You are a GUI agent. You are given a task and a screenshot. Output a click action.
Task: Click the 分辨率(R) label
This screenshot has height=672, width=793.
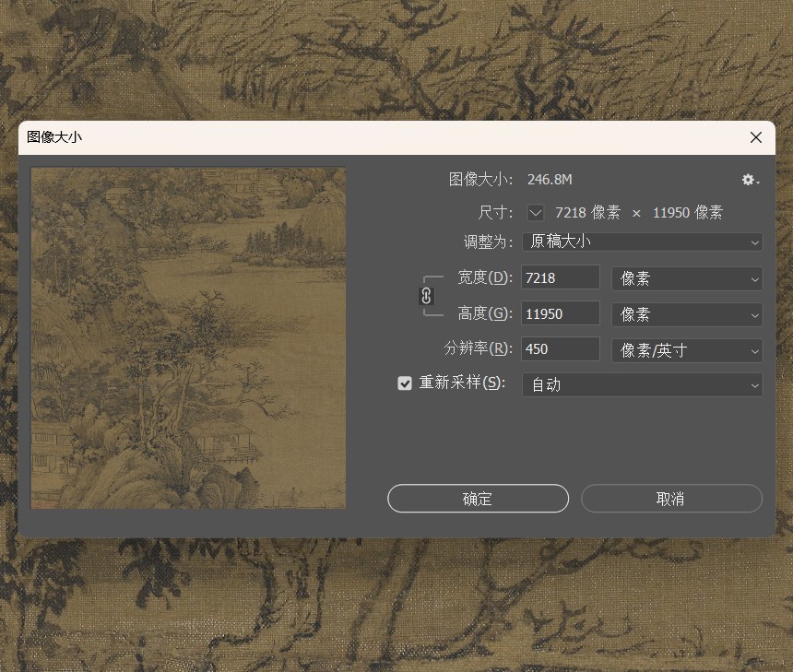[x=479, y=348]
